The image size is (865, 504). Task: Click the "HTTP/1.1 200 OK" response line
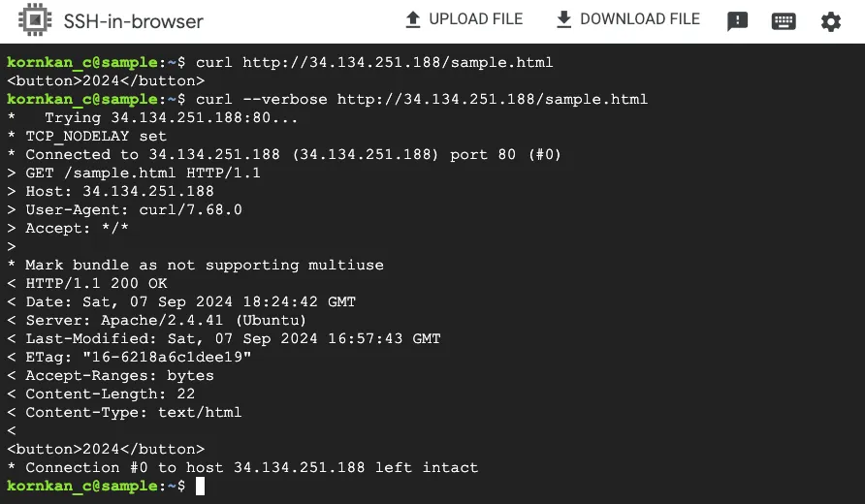(96, 283)
